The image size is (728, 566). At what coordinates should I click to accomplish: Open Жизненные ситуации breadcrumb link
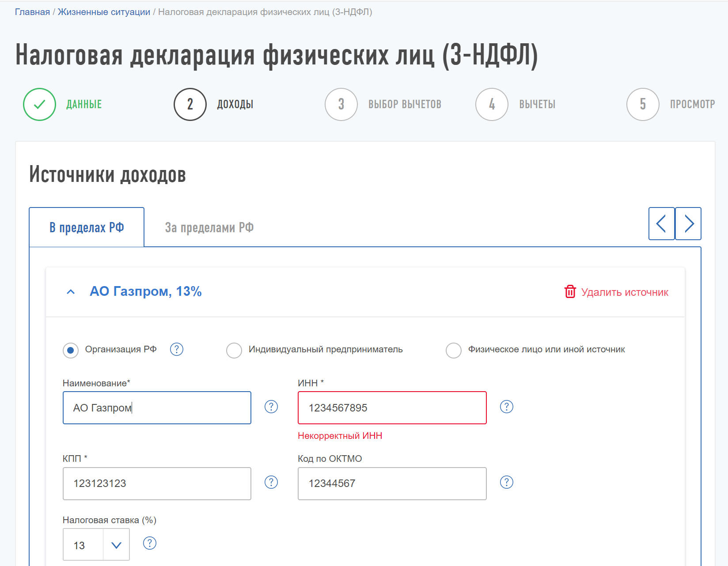click(x=104, y=12)
